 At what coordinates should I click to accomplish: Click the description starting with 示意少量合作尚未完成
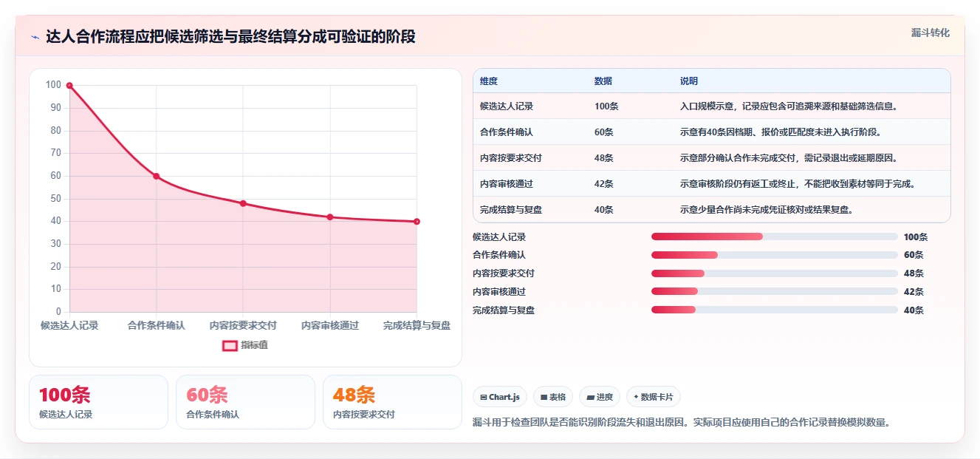[x=767, y=210]
